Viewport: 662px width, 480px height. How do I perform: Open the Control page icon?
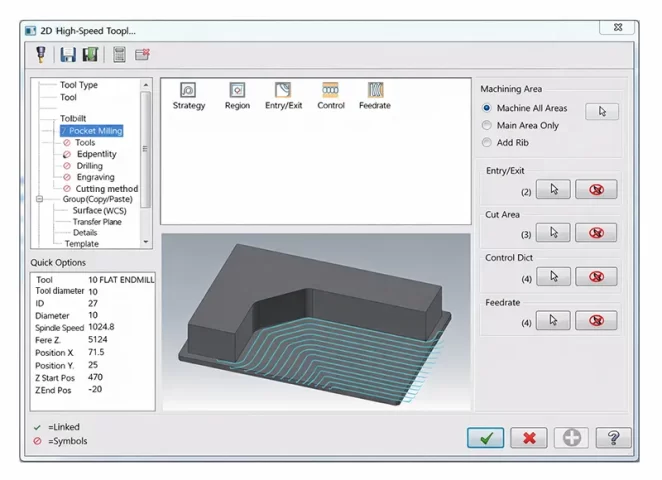[331, 96]
